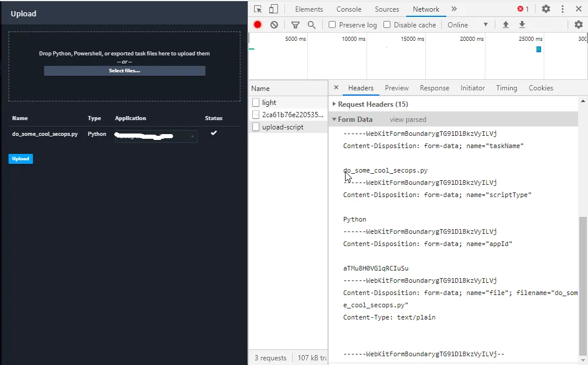Open DevTools settings gear icon

[x=546, y=9]
